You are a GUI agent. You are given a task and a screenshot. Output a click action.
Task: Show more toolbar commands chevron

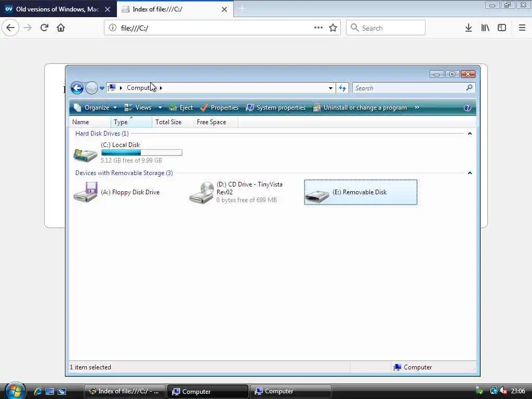point(417,108)
